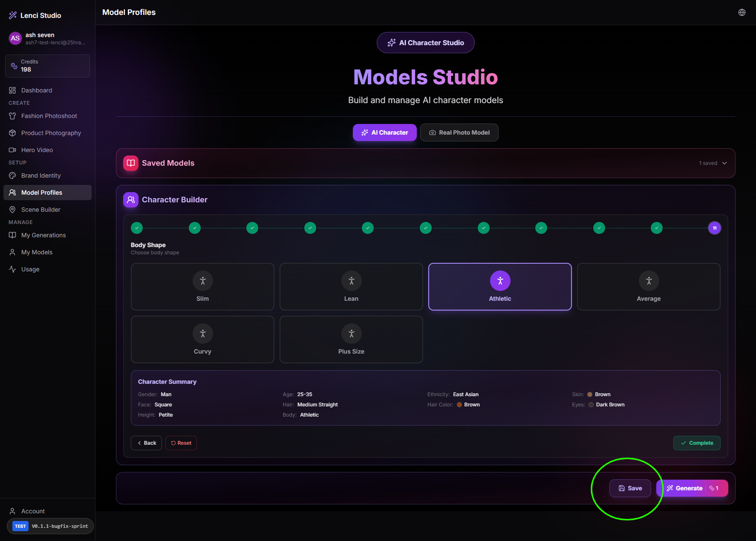The height and width of the screenshot is (541, 756).
Task: Click the ash seven AS avatar
Action: (15, 38)
